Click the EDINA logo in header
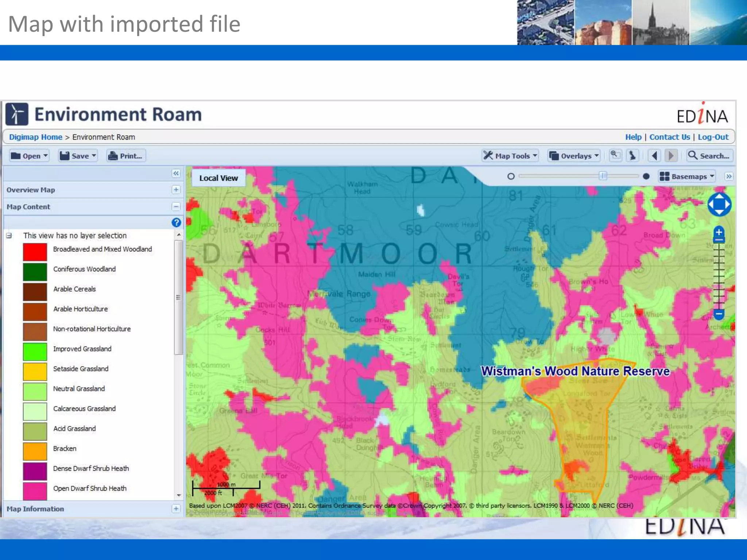The height and width of the screenshot is (560, 747). tap(702, 114)
